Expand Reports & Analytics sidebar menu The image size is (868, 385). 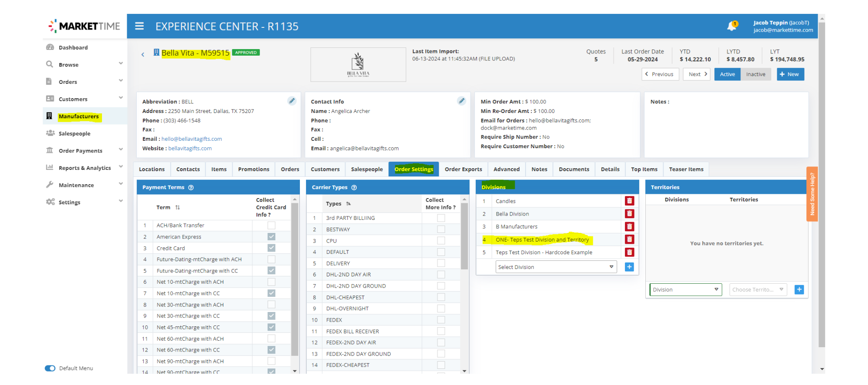(121, 166)
